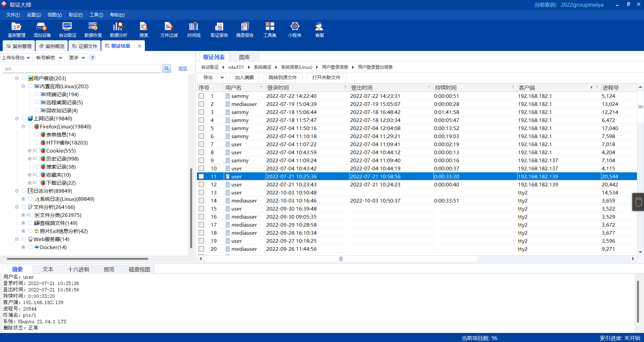Expand the Docker(14) node
Viewport: 644px width, 342px height.
click(23, 247)
